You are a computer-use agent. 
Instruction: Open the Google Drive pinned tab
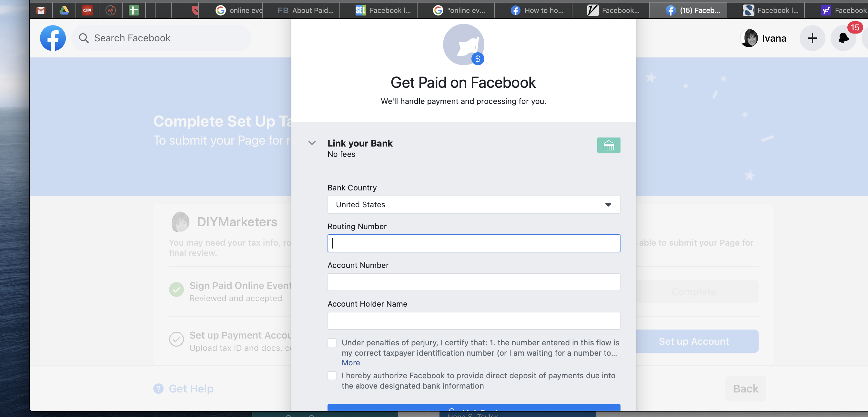pos(64,10)
